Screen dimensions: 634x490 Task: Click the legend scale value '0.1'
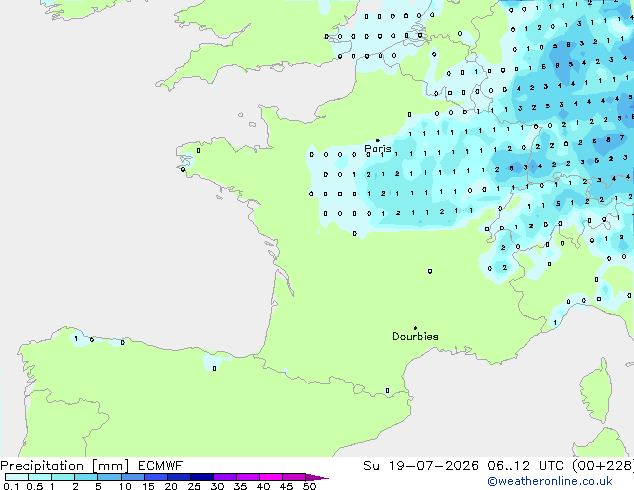pyautogui.click(x=11, y=486)
